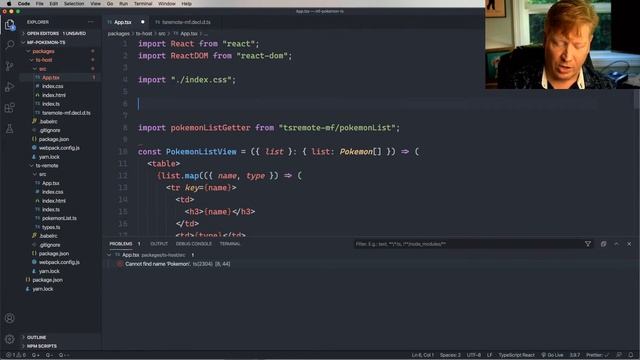Open the Source Control view
Screen dimensions: 640x360
pyautogui.click(x=10, y=66)
